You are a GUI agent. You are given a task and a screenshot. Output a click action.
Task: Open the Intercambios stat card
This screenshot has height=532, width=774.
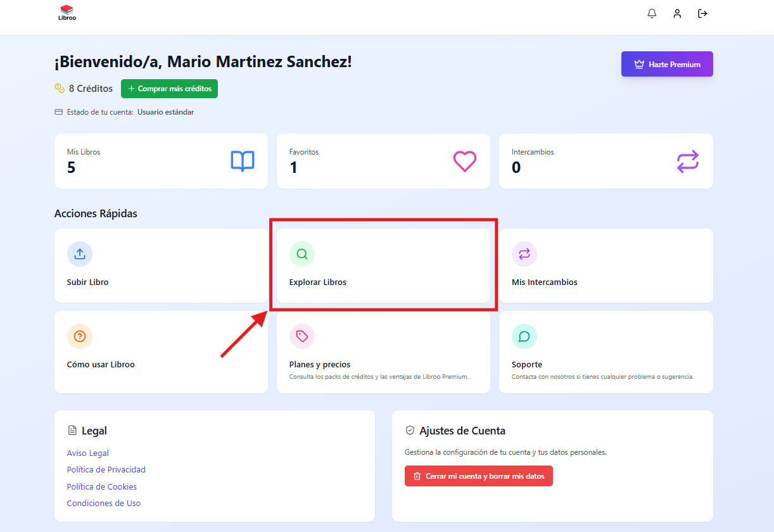coord(606,161)
